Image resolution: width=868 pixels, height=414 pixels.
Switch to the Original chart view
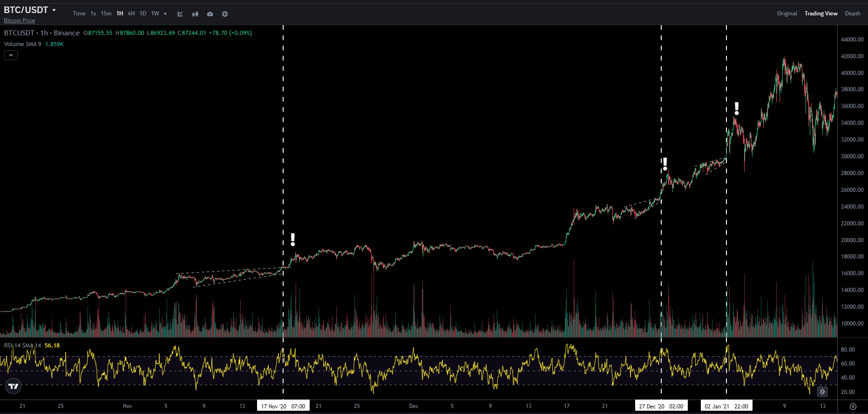point(787,14)
